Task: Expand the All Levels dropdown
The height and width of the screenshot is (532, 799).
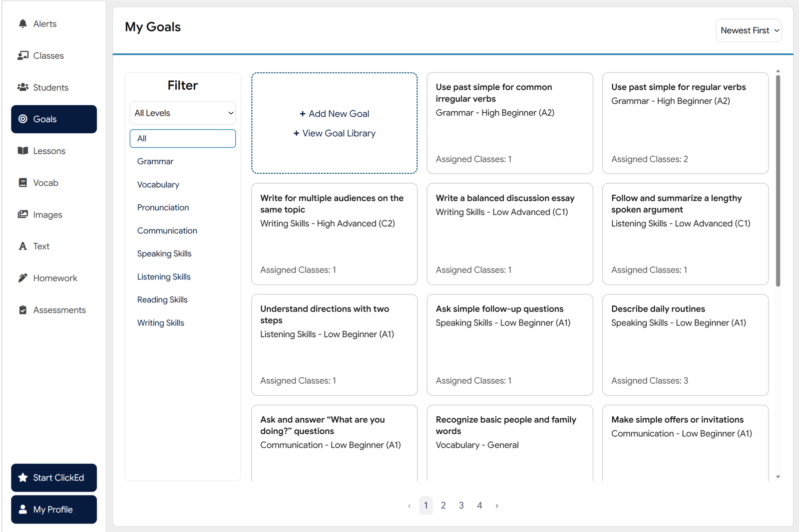Action: 183,113
